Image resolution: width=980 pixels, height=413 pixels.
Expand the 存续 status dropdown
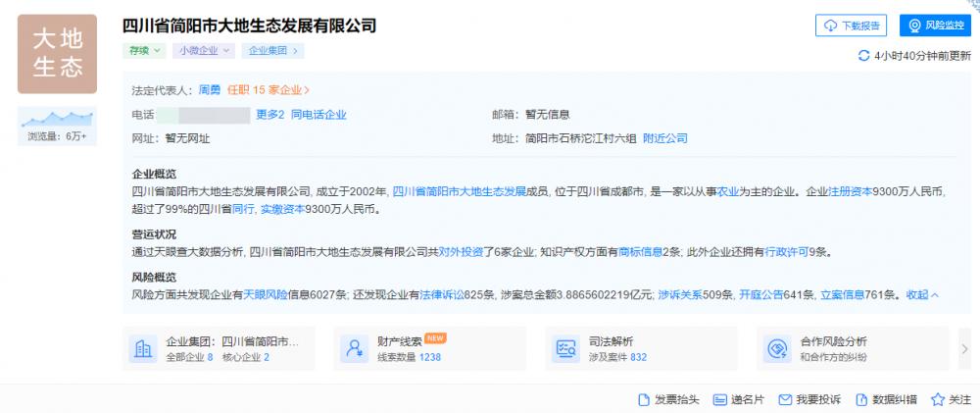(144, 50)
